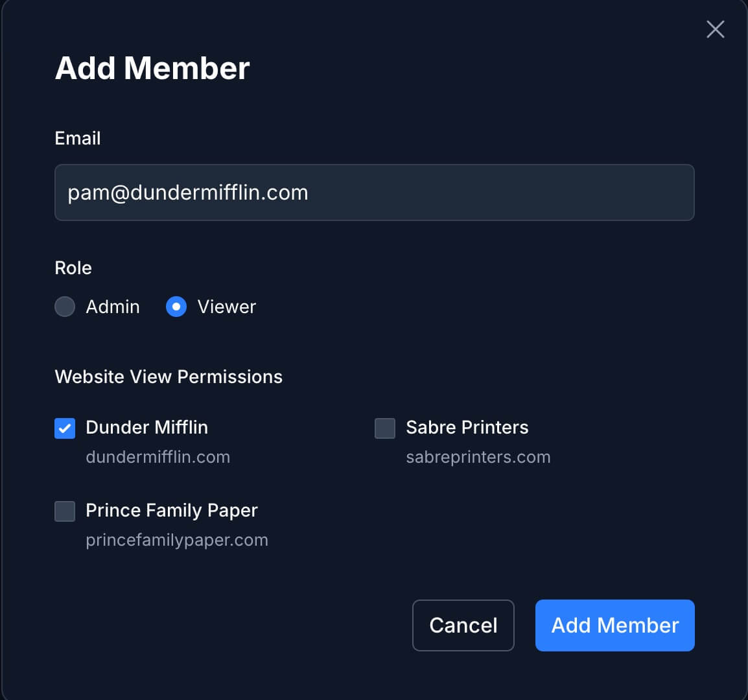Click the dundermifflin.com domain text
This screenshot has height=700, width=748.
tap(158, 457)
